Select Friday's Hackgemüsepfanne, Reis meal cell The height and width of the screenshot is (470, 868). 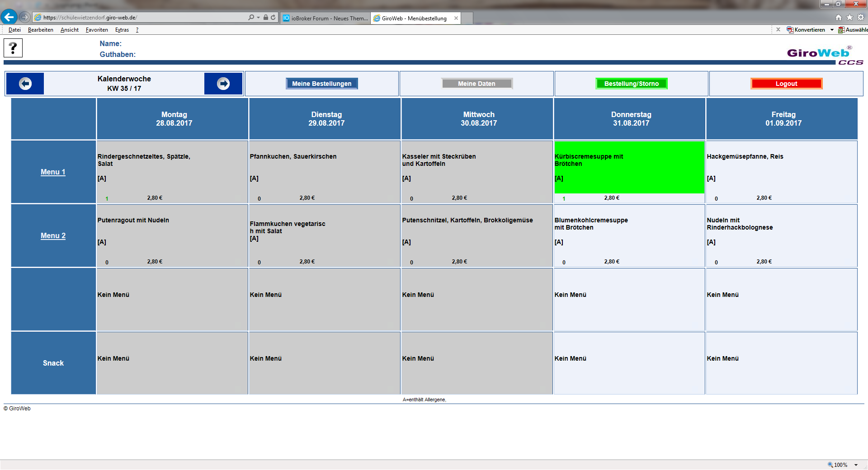(x=781, y=172)
